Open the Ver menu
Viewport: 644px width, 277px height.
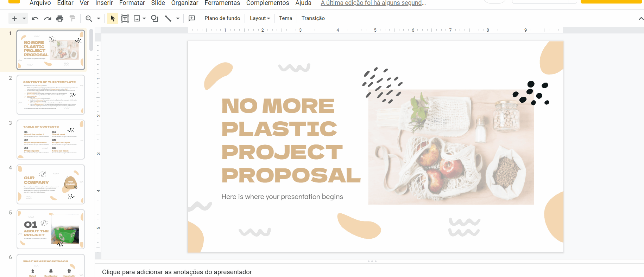point(84,3)
